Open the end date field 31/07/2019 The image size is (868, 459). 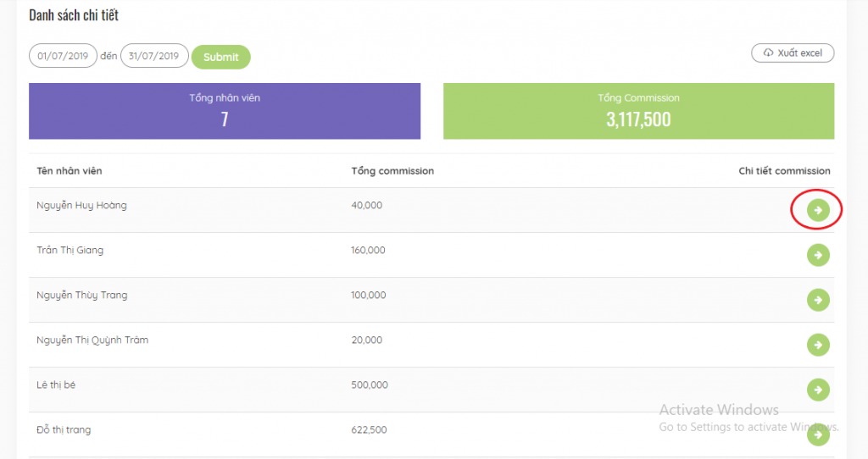(x=154, y=56)
